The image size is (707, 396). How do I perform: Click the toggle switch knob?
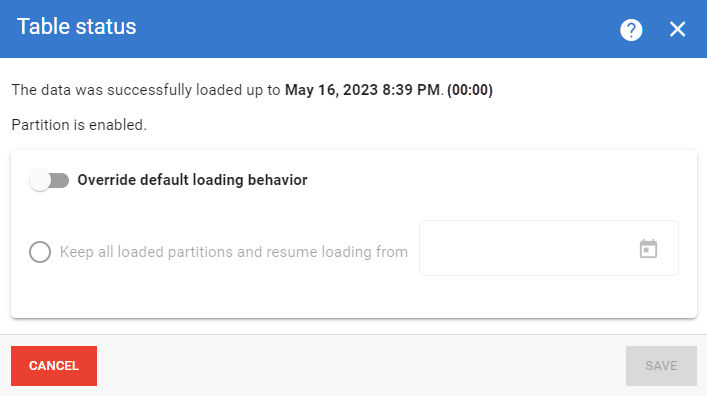40,180
